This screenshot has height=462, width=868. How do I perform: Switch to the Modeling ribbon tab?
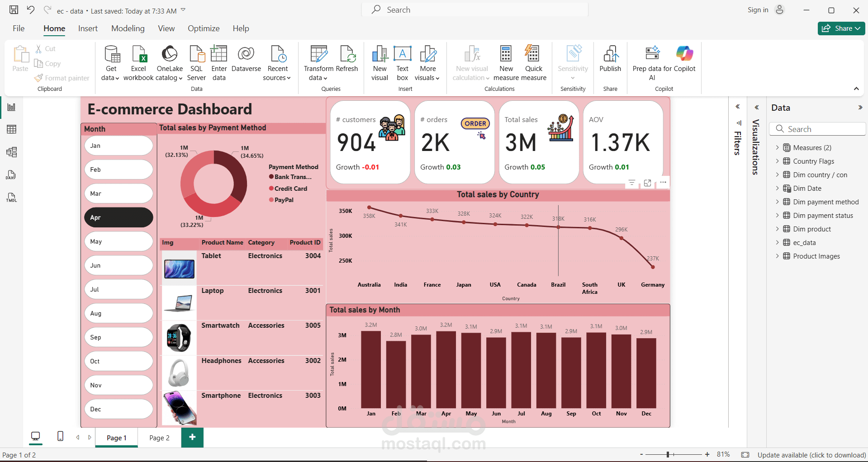point(128,28)
